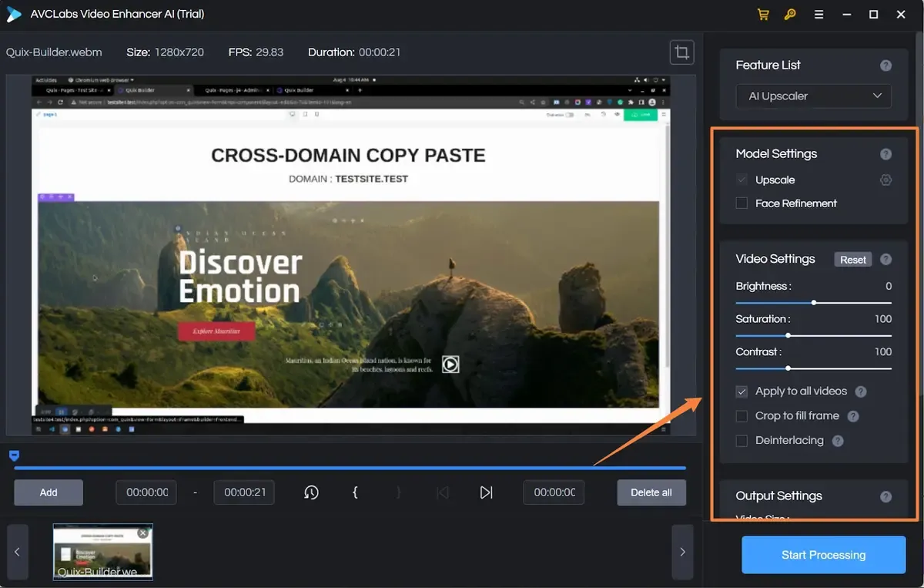
Task: Open the shopping cart purchase icon
Action: point(763,15)
